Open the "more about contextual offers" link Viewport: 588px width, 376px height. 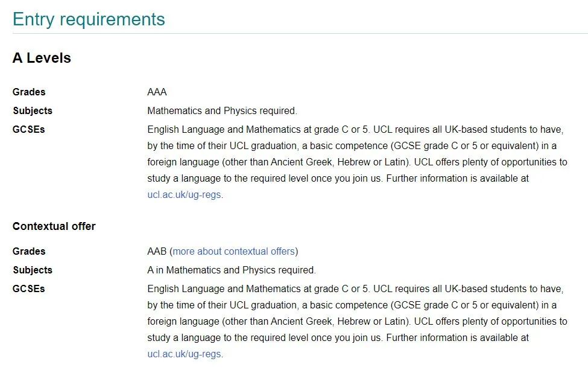pyautogui.click(x=233, y=251)
